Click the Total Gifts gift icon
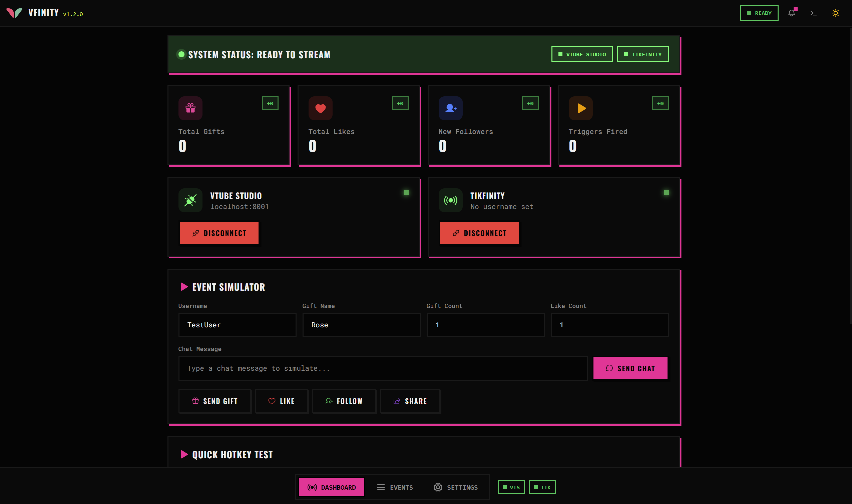Image resolution: width=852 pixels, height=504 pixels. [190, 108]
